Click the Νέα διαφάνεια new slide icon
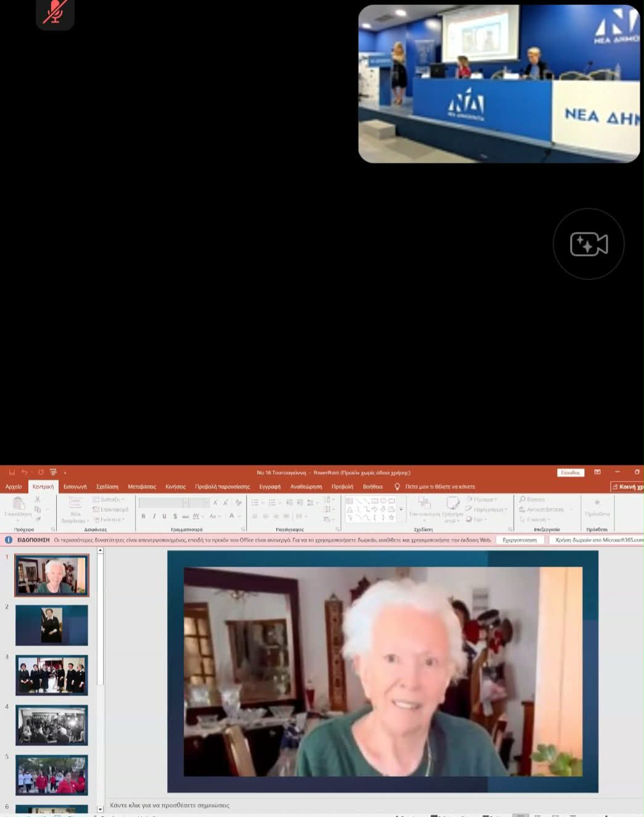644x817 pixels. pos(75,504)
